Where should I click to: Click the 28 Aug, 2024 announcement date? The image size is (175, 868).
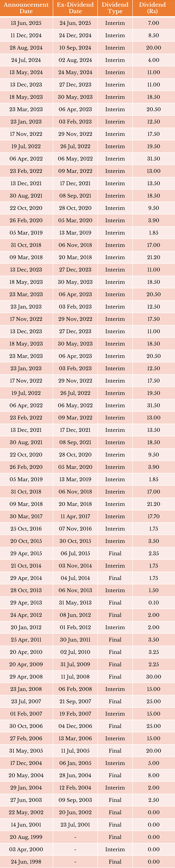click(x=26, y=48)
